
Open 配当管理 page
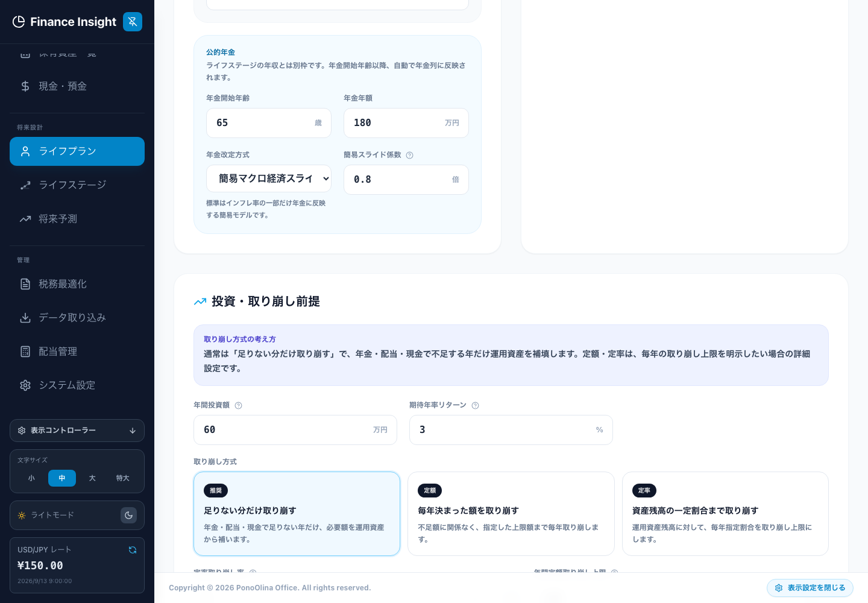(77, 352)
